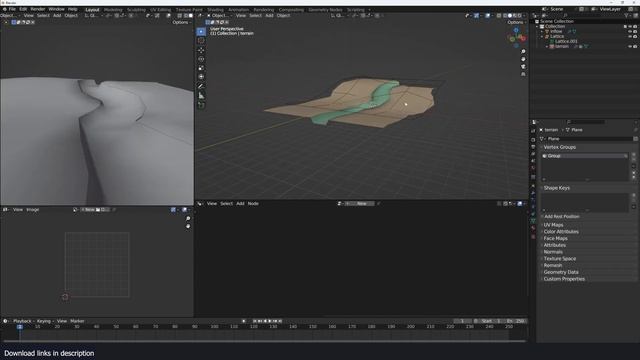Activate the Select Box tool

tap(201, 31)
